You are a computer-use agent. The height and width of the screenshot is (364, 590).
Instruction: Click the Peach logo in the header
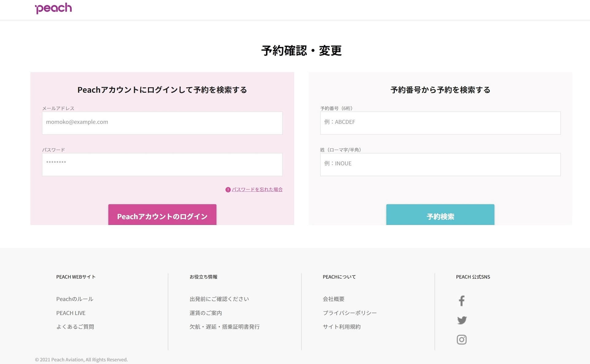(x=53, y=8)
